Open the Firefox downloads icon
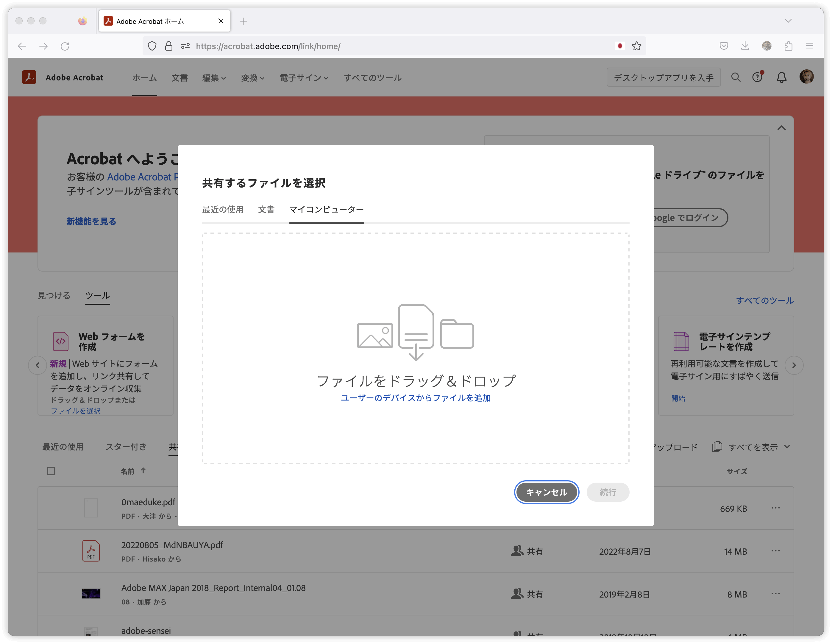 point(745,46)
